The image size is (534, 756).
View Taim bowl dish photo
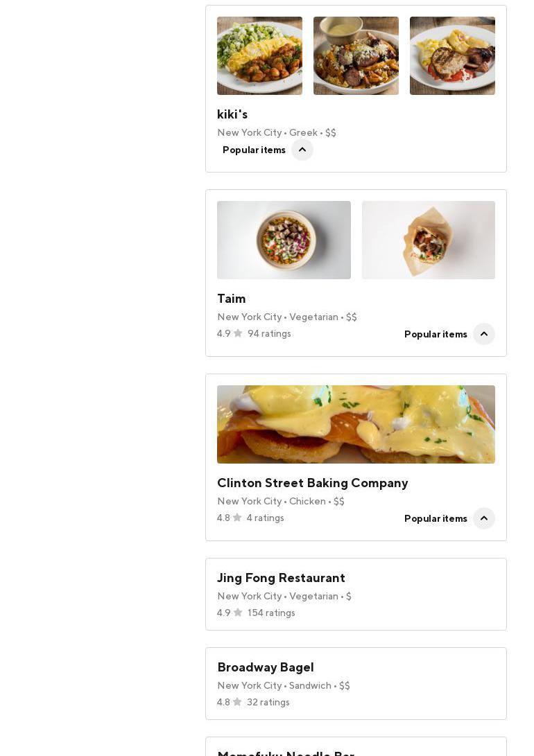click(x=284, y=240)
